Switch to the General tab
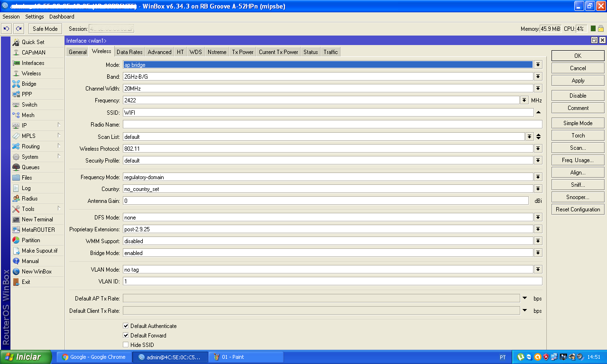 (x=78, y=52)
